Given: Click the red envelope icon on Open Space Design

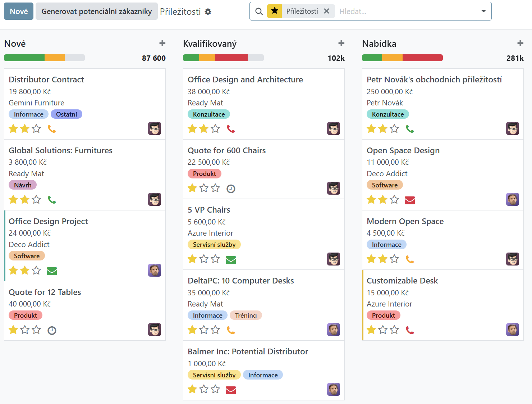Looking at the screenshot, I should 410,200.
